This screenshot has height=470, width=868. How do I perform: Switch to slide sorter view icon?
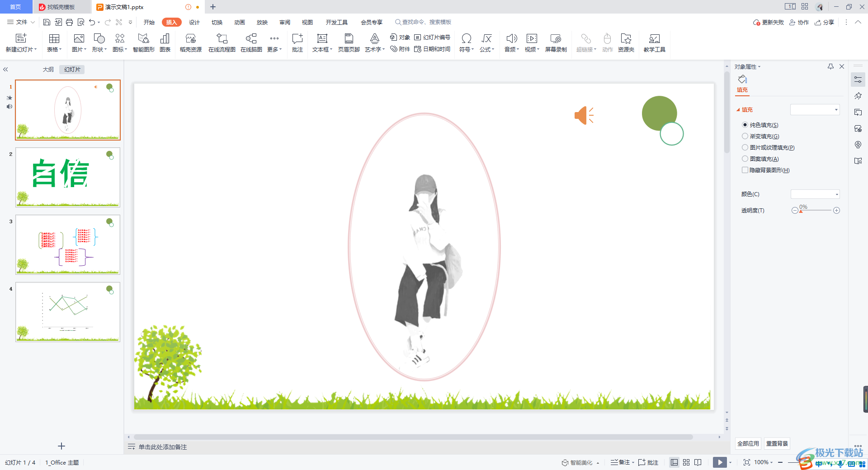[686, 462]
